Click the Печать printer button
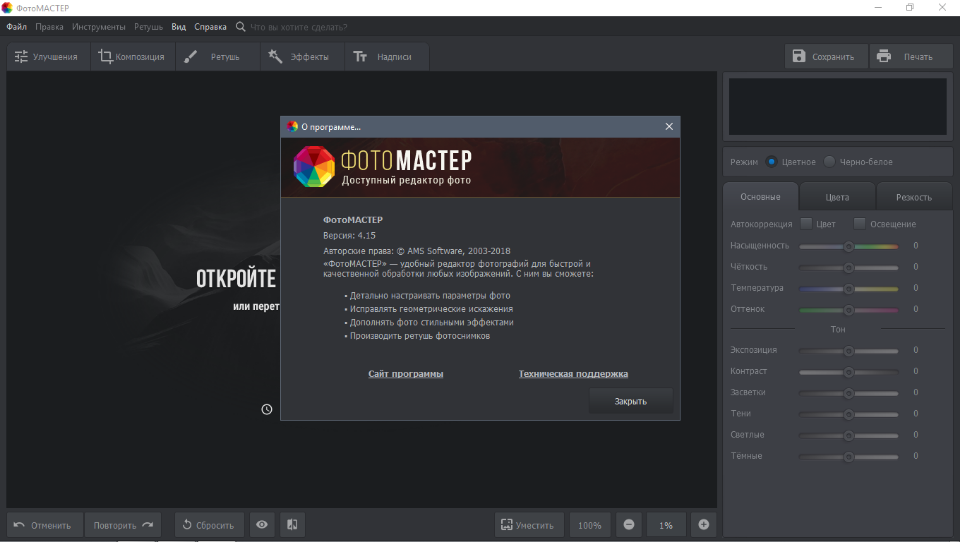960x542 pixels. coord(909,57)
